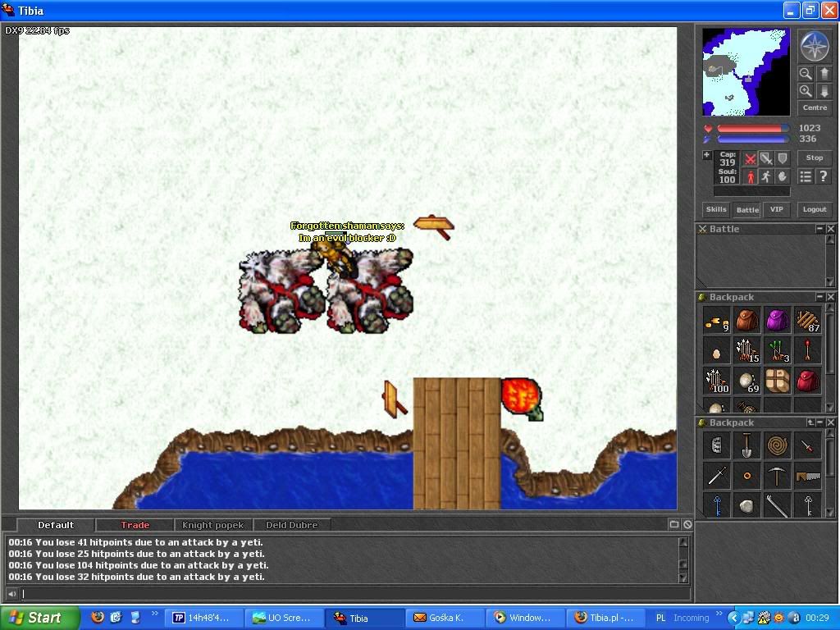Select the gold ring item
The image size is (840, 630).
[x=746, y=477]
